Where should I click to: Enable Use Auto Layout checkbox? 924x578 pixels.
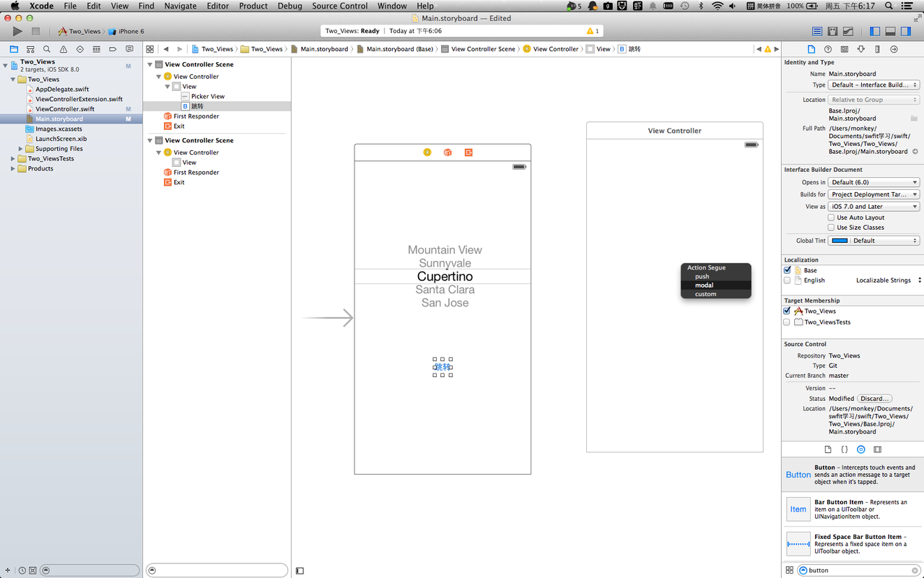coord(832,217)
